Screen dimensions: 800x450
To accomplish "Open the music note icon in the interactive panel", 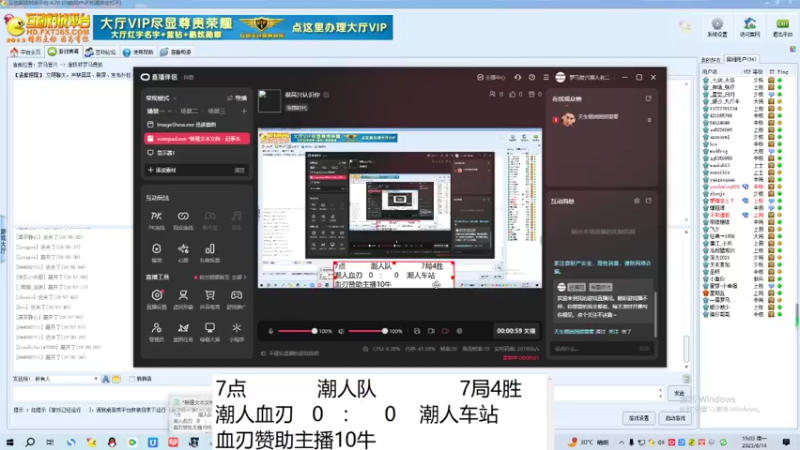I will 236,220.
